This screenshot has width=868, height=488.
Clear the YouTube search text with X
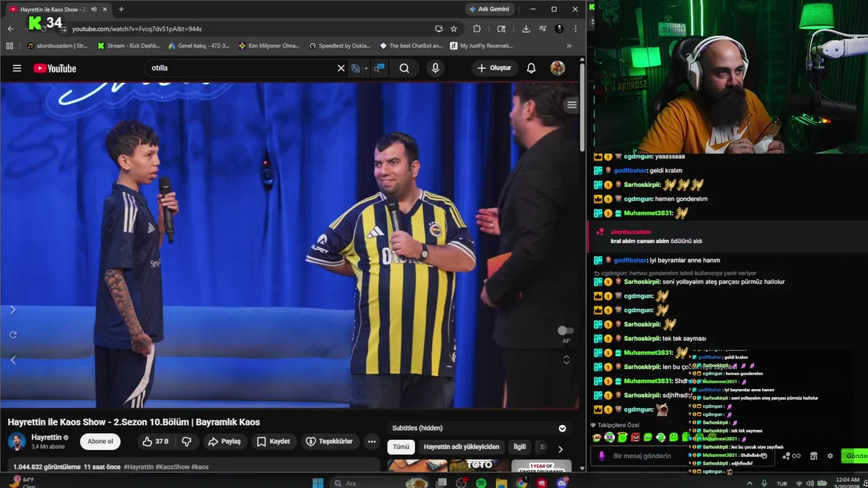point(341,68)
